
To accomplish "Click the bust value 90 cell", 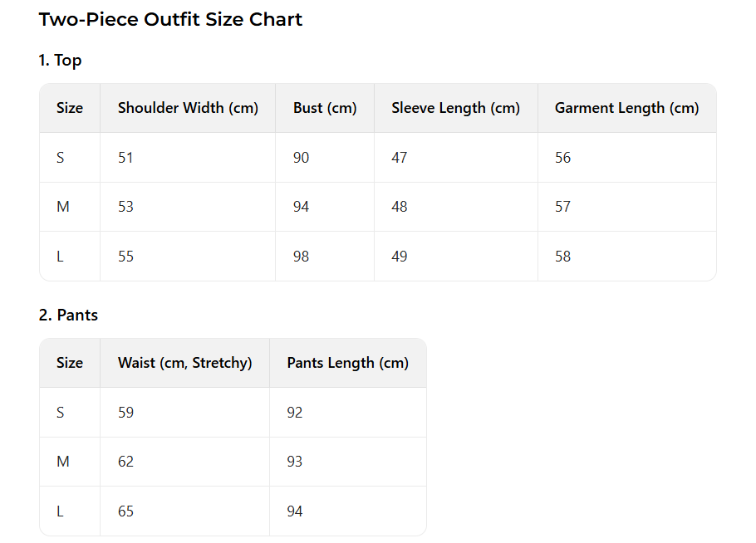I will click(x=301, y=158).
